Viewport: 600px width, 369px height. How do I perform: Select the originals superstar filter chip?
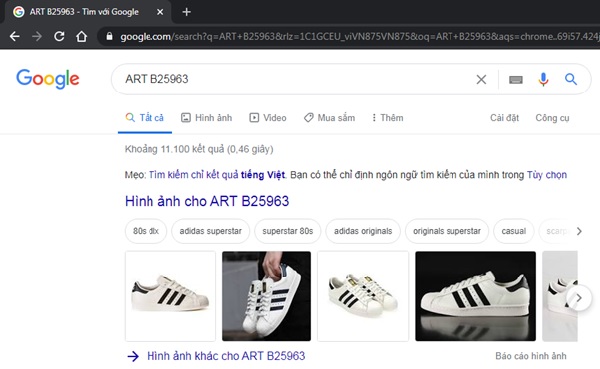447,231
